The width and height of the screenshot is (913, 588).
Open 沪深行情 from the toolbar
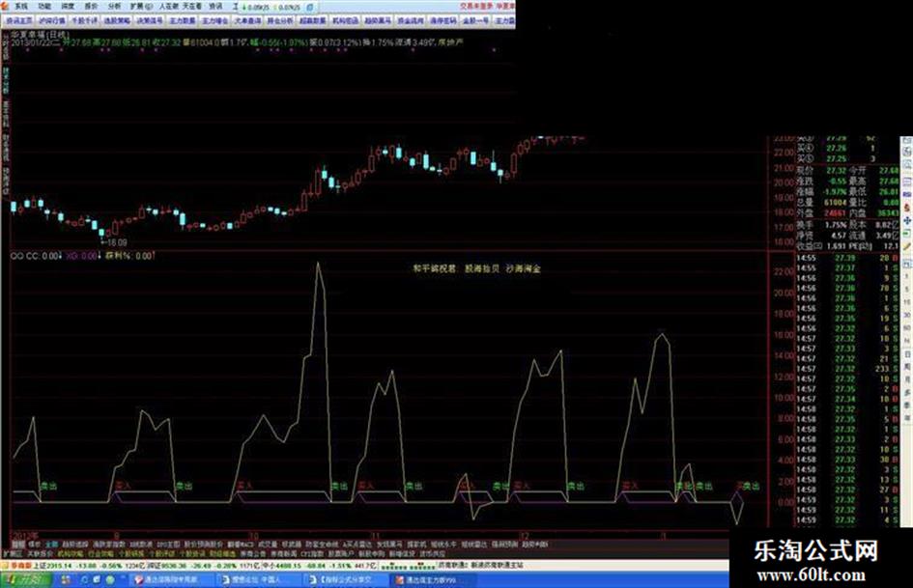(52, 20)
